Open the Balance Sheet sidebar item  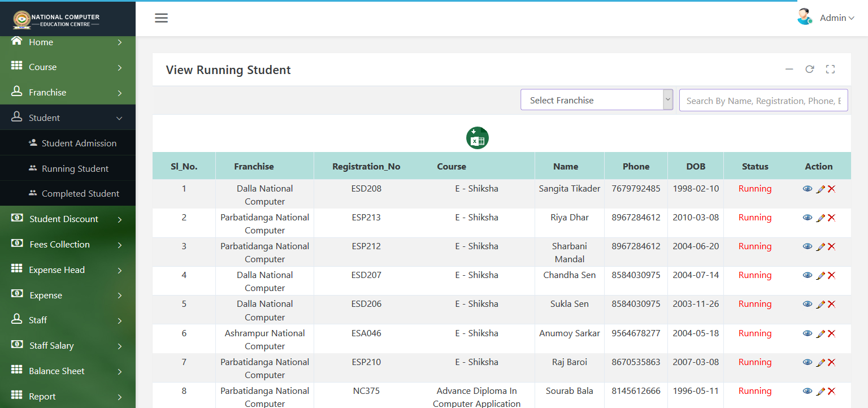[68, 371]
